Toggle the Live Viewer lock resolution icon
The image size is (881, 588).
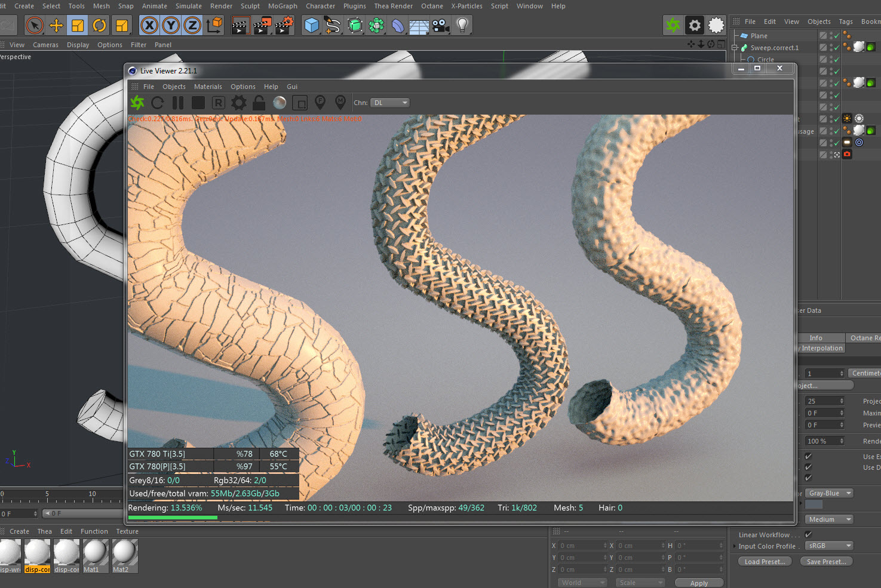tap(259, 103)
